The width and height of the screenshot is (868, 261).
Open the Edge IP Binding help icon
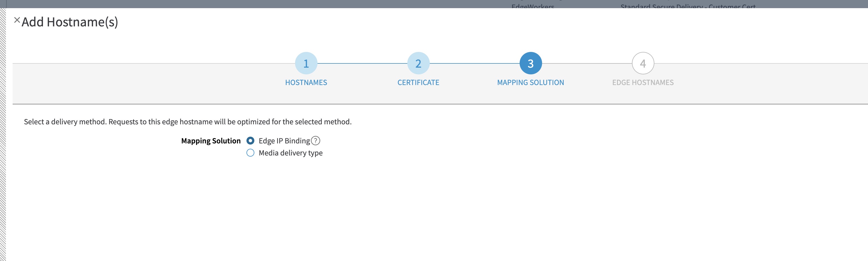[x=315, y=141]
